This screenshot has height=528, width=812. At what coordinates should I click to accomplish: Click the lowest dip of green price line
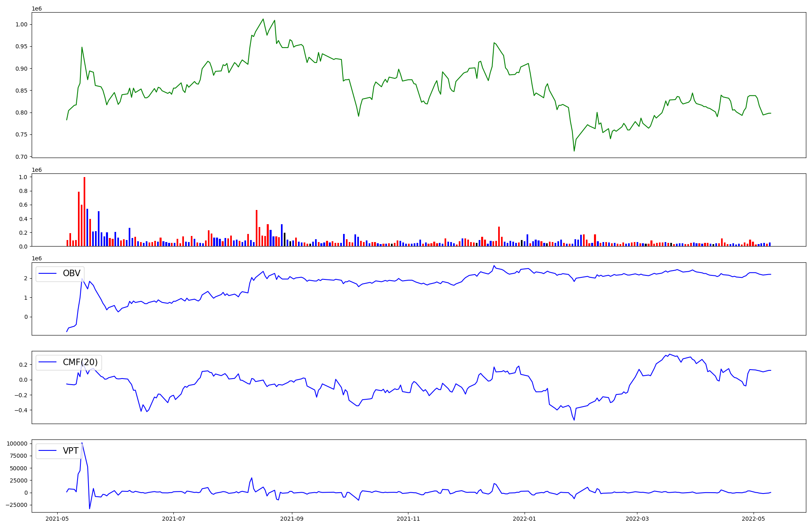tap(574, 151)
